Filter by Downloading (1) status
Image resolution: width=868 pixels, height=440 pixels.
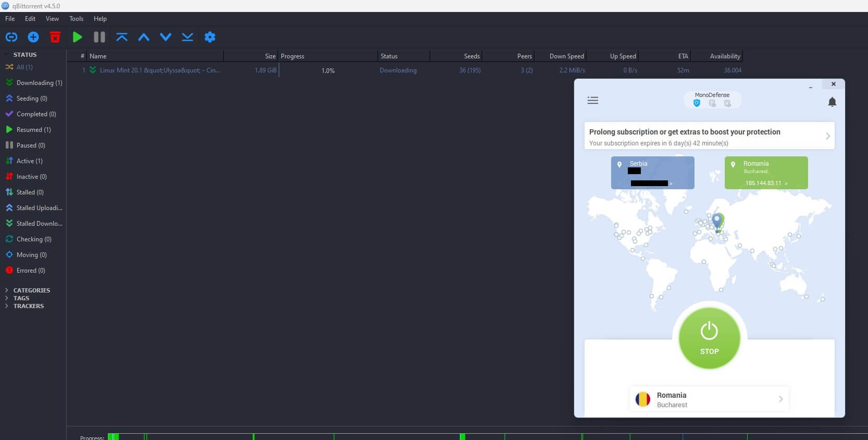click(x=33, y=83)
